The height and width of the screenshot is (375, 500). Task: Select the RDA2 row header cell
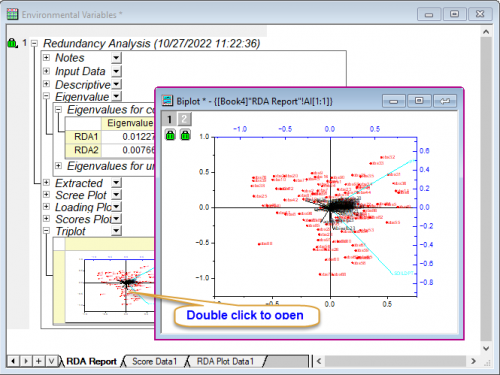pos(83,150)
